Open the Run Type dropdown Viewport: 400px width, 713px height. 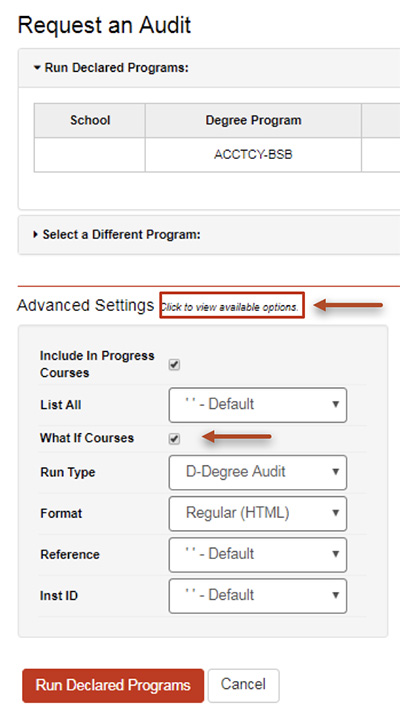point(258,473)
